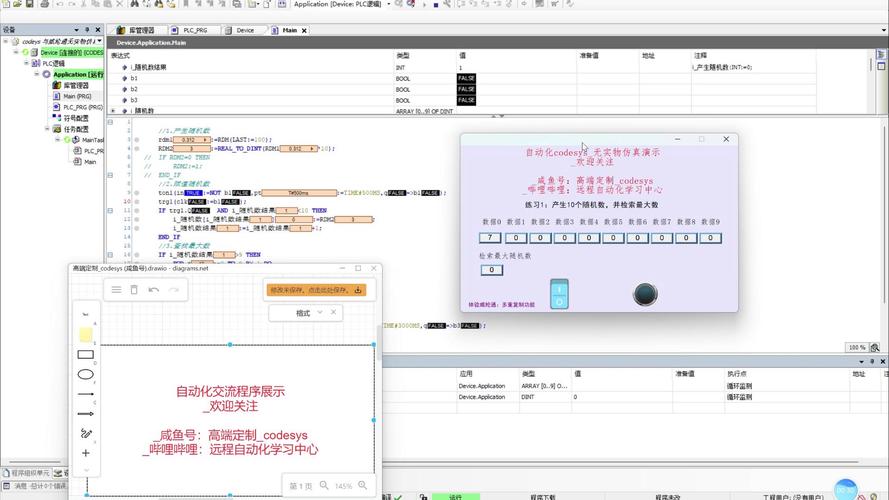The width and height of the screenshot is (889, 500).
Task: Click the Stop application square icon
Action: [435, 5]
